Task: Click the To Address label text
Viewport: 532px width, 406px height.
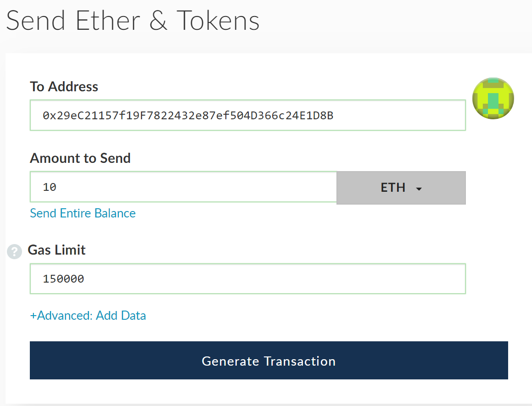Action: click(x=64, y=87)
